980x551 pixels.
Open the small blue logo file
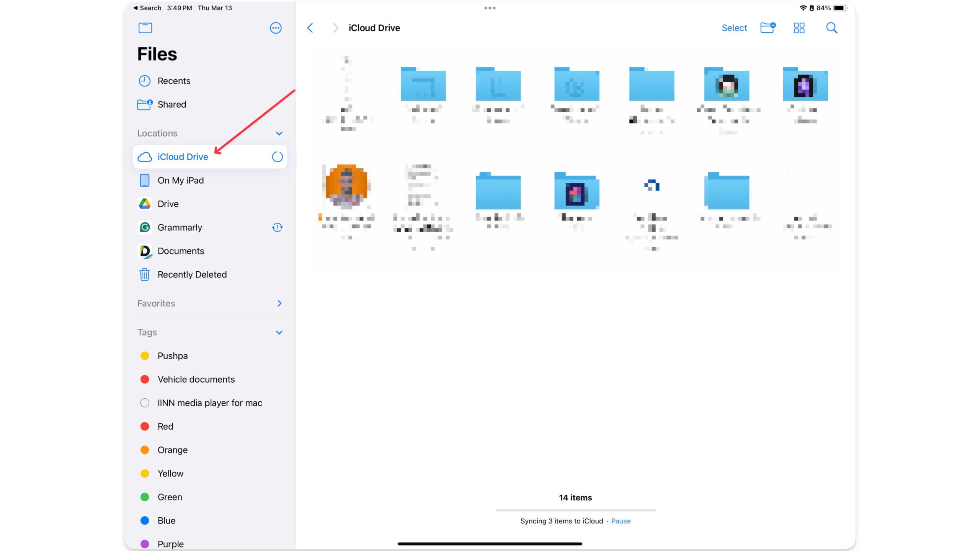[x=652, y=186]
